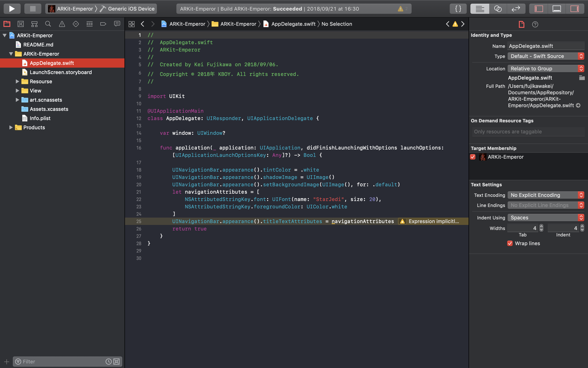This screenshot has height=368, width=588.
Task: Expand the View folder
Action: coord(17,91)
